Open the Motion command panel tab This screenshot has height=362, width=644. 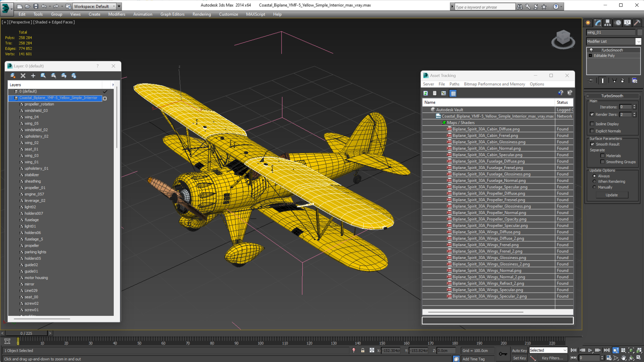618,23
